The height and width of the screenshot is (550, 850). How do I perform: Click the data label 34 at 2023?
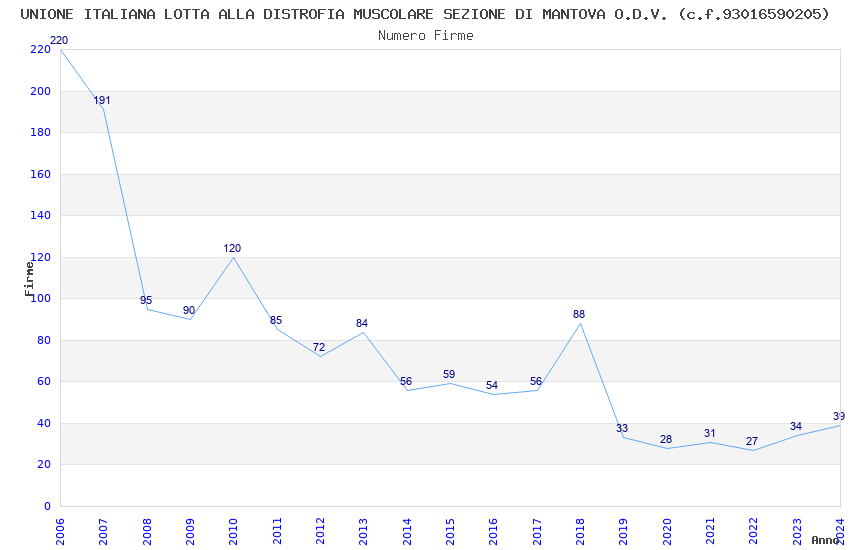coord(796,426)
